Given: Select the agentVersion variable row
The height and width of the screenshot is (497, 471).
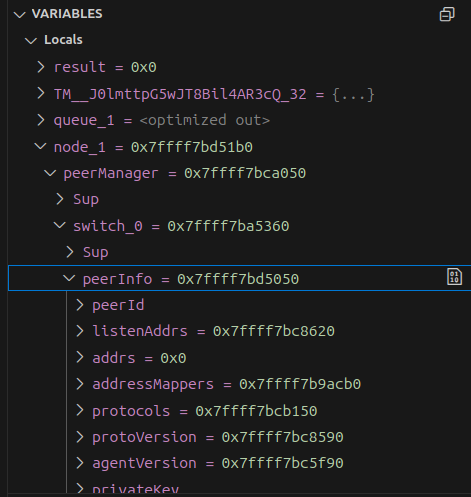Looking at the screenshot, I should tap(239, 463).
